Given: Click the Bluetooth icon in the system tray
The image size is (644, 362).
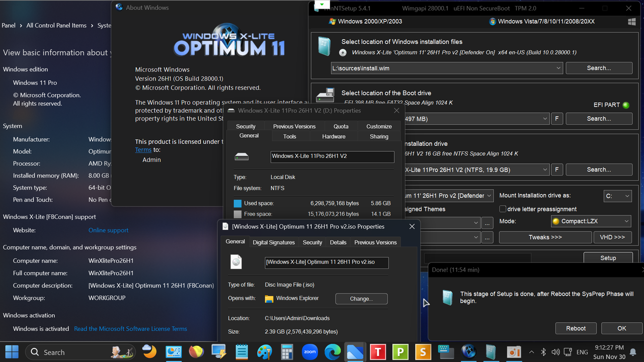Looking at the screenshot, I should [543, 352].
